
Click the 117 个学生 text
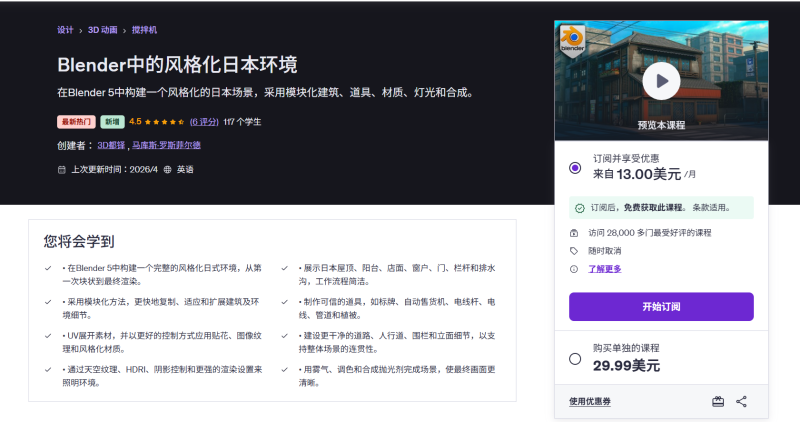point(242,122)
